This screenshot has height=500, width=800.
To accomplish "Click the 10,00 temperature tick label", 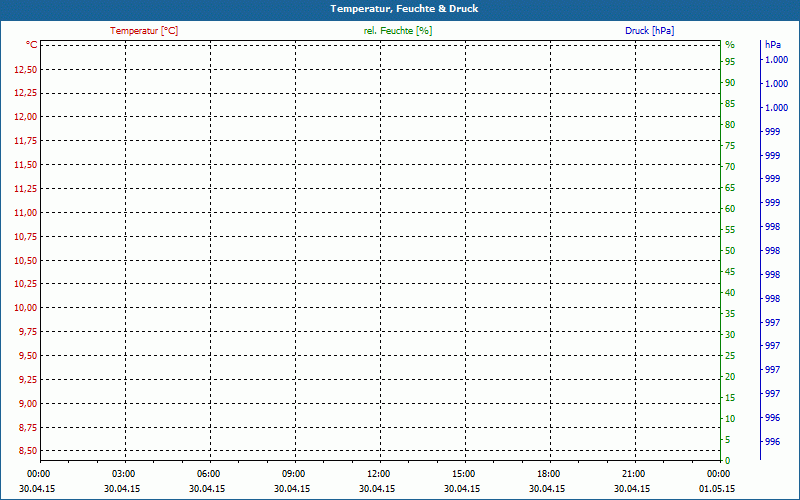I will click(26, 308).
